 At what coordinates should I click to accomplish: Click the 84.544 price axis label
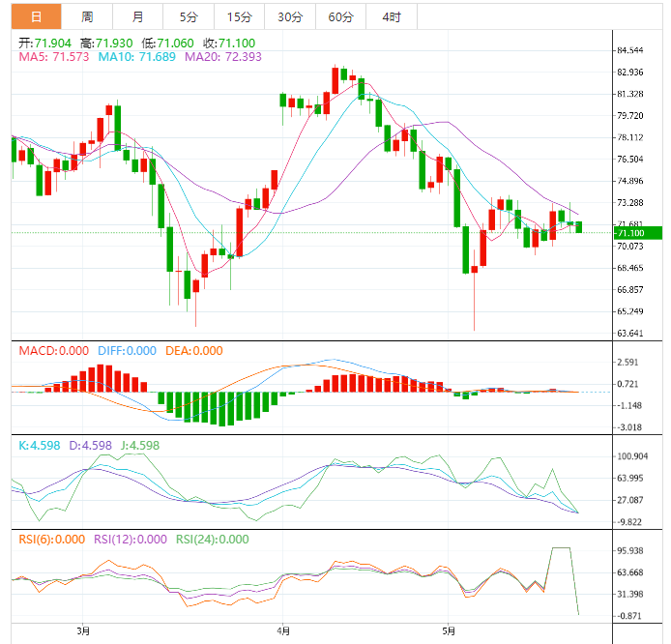coord(630,50)
